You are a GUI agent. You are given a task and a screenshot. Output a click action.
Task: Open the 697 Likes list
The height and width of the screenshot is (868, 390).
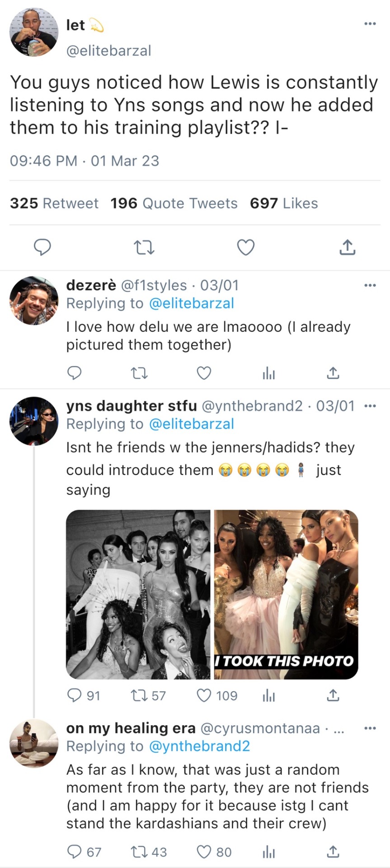[284, 203]
